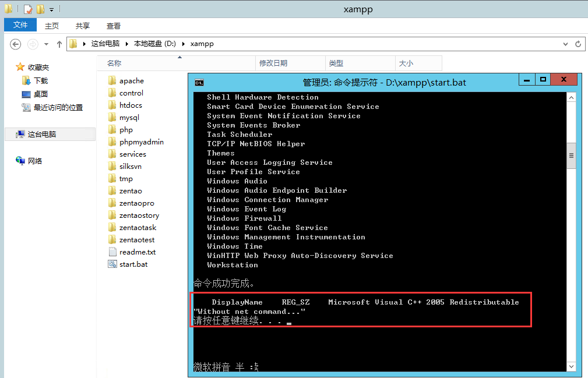The image size is (588, 378).
Task: Sort files by 大小 column
Action: 419,63
